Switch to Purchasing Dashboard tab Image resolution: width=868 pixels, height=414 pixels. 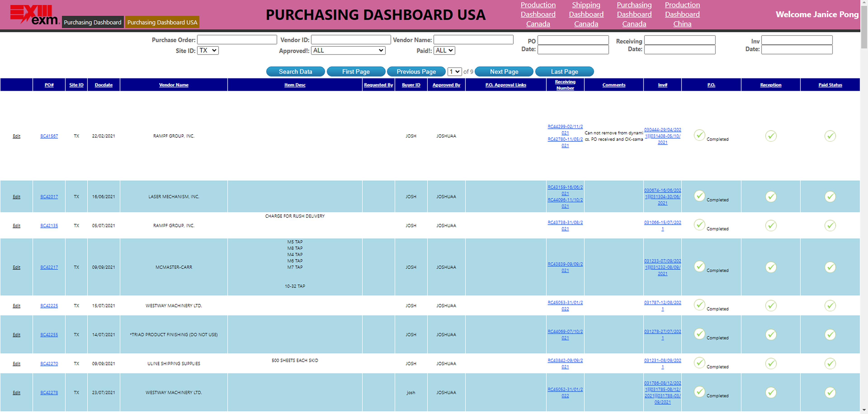click(x=92, y=22)
